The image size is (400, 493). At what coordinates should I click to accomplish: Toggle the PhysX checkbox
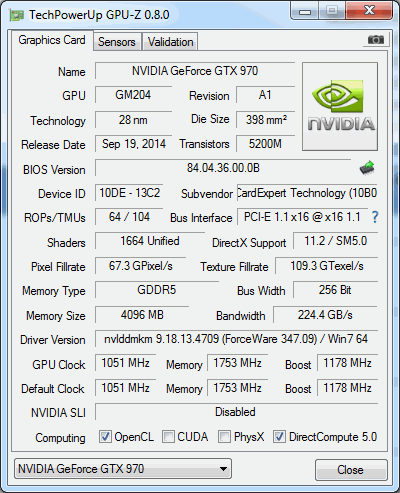(224, 436)
